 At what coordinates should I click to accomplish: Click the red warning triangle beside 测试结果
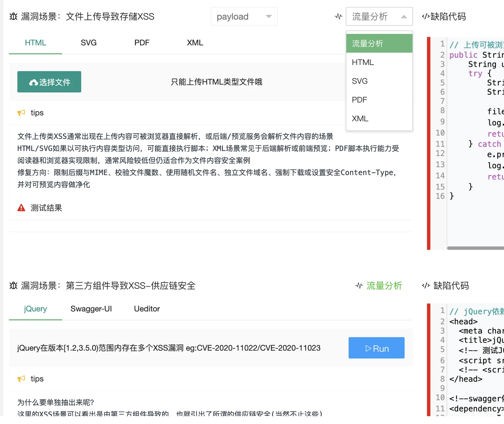21,208
